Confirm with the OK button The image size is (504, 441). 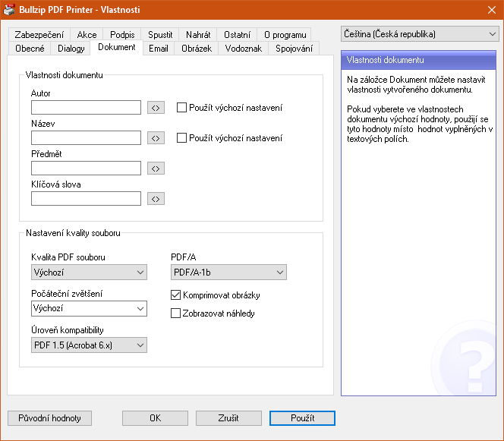(x=155, y=418)
